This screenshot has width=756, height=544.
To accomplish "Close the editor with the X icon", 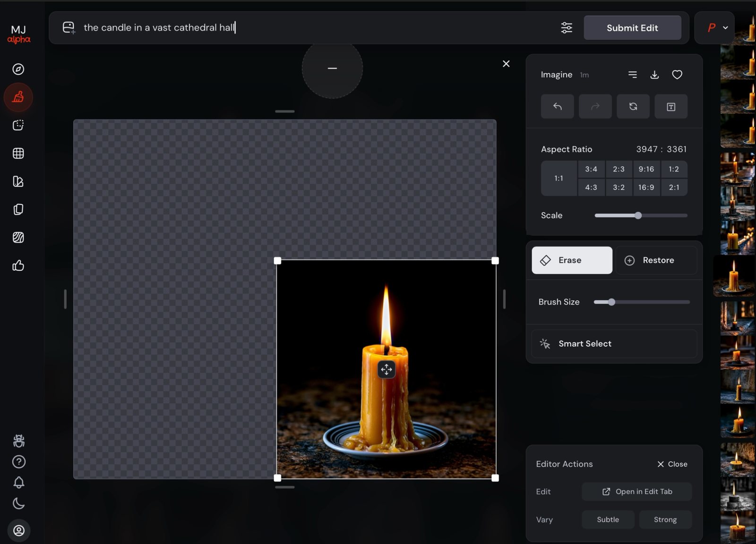I will (x=506, y=64).
